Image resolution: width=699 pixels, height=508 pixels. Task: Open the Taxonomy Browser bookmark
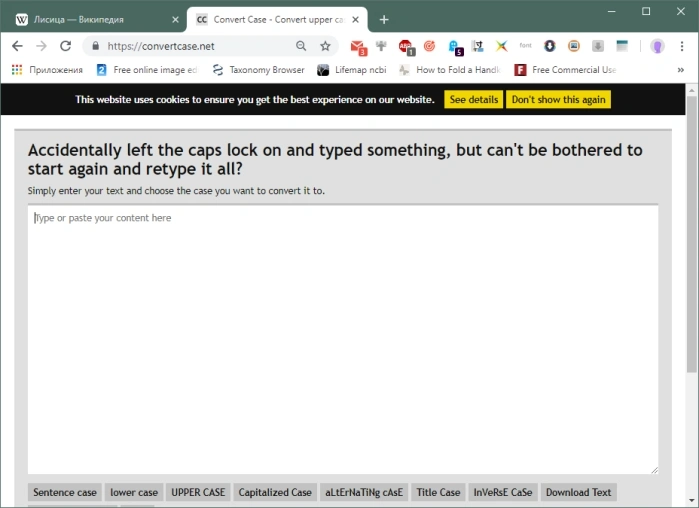[x=259, y=70]
